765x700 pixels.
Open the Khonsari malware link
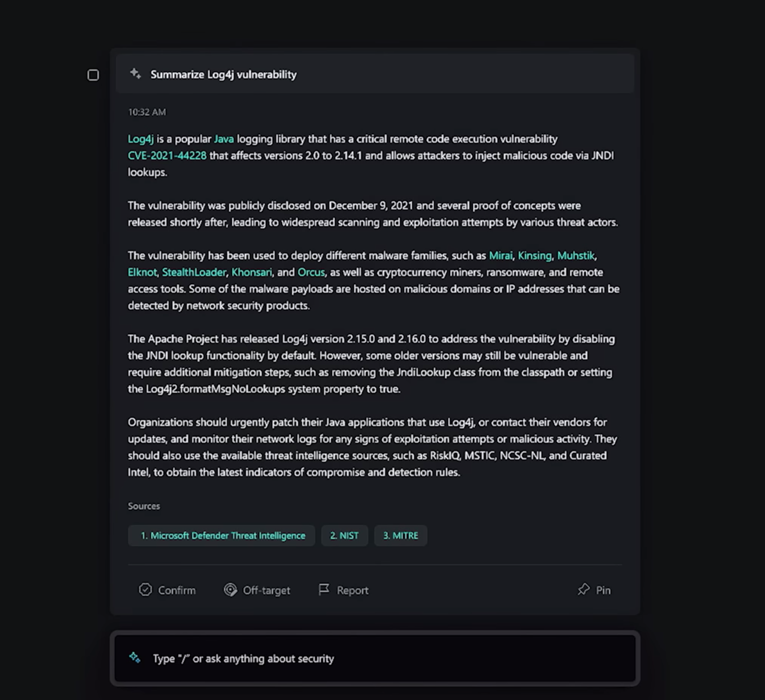[251, 272]
